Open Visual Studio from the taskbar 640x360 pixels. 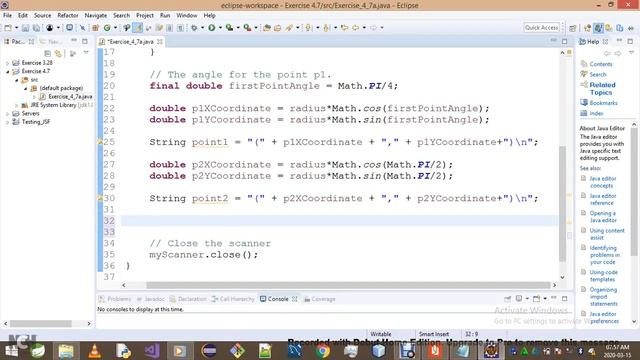(x=151, y=351)
